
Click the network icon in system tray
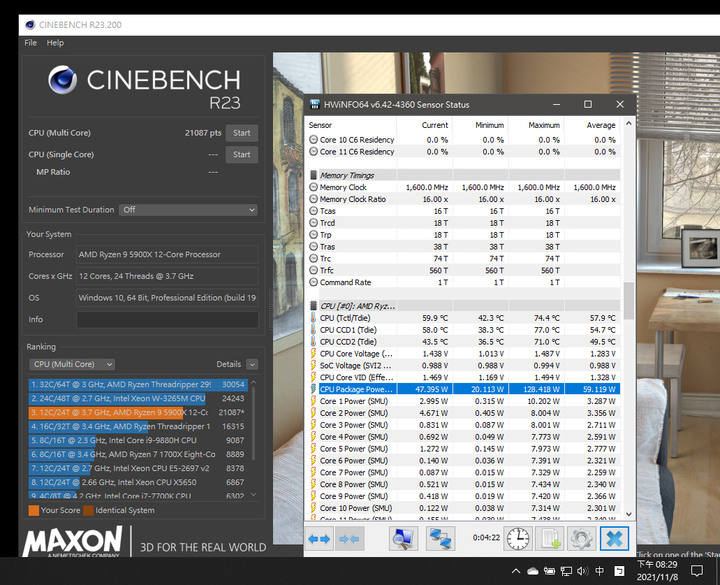coord(566,571)
